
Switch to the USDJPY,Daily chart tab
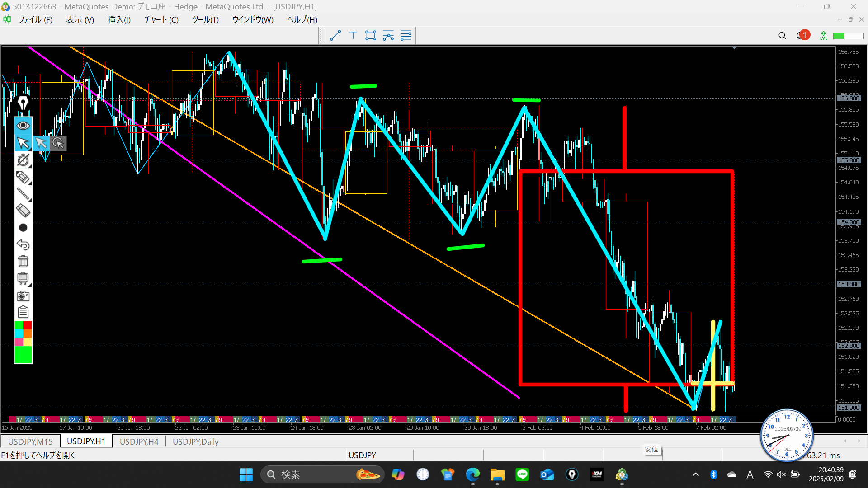pos(195,441)
